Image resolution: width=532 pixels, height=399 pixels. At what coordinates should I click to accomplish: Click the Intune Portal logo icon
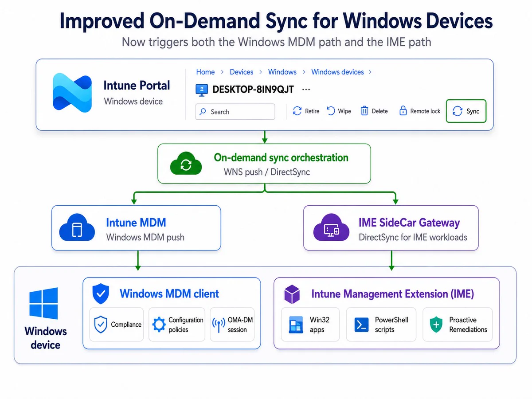click(x=72, y=93)
